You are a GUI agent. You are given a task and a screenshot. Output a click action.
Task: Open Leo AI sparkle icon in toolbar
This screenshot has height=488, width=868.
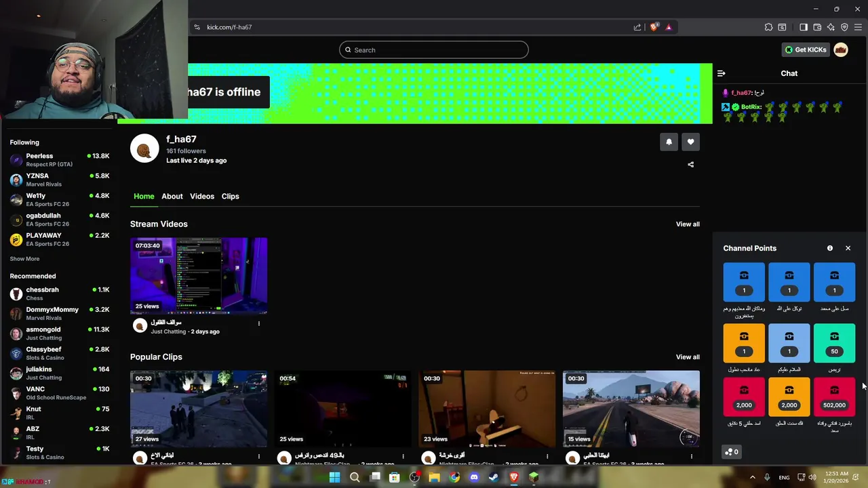coord(831,27)
